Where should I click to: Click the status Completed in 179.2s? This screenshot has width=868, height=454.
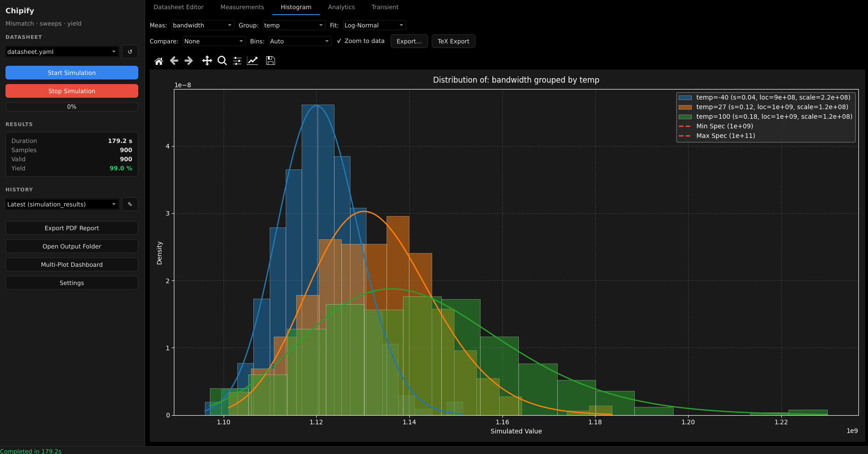coord(31,451)
